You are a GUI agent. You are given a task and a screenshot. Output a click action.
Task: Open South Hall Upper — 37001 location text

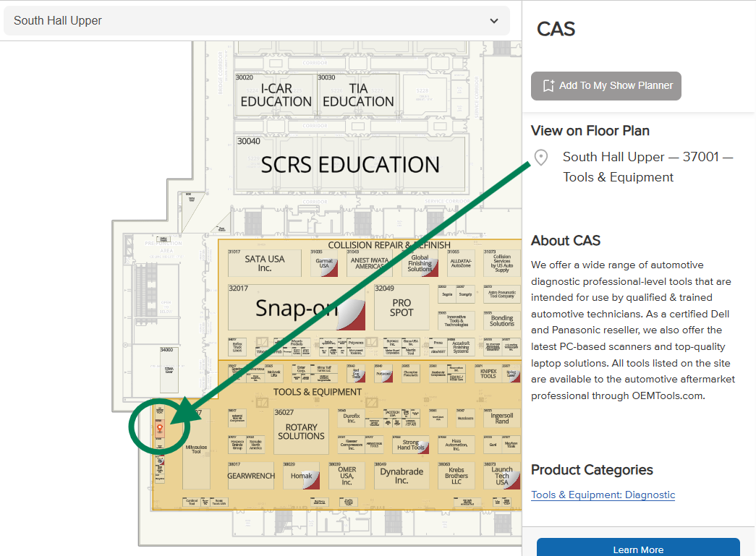coord(647,167)
